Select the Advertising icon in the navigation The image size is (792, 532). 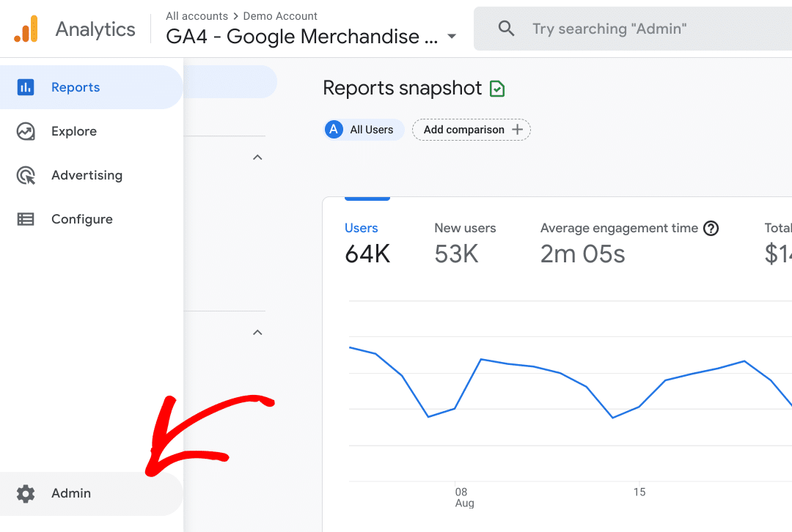tap(26, 174)
